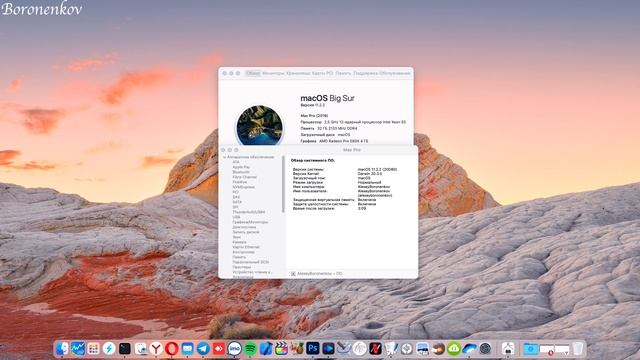This screenshot has height=360, width=640.
Task: Select Принтеры in the sidebar
Action: 242,267
